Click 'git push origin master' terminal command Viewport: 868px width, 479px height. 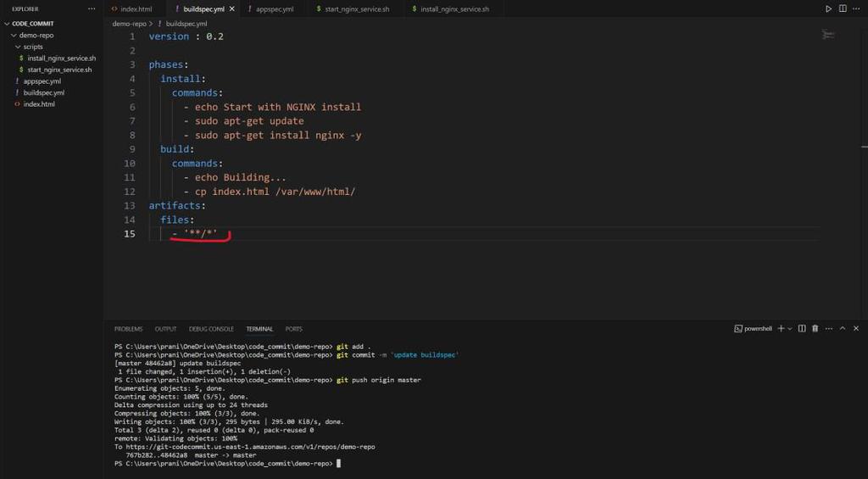coord(379,380)
